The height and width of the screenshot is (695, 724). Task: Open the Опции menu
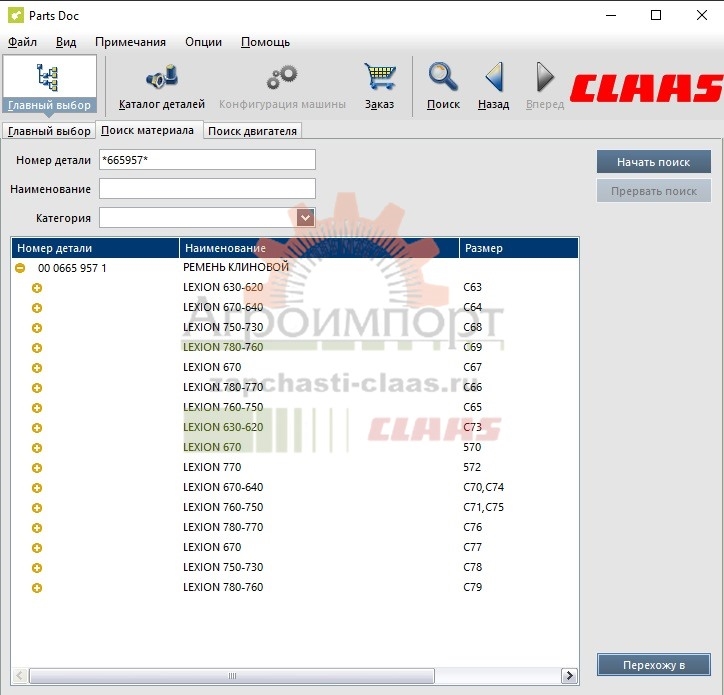point(203,42)
